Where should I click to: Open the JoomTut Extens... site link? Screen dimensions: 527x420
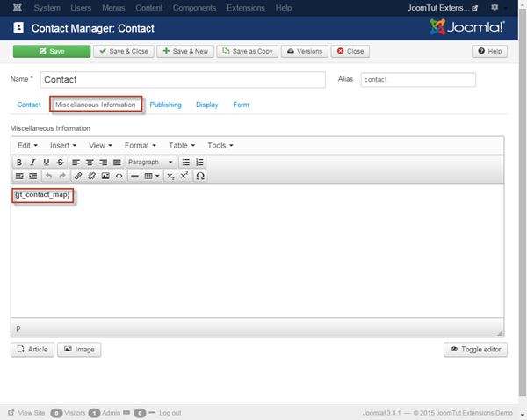click(x=443, y=8)
